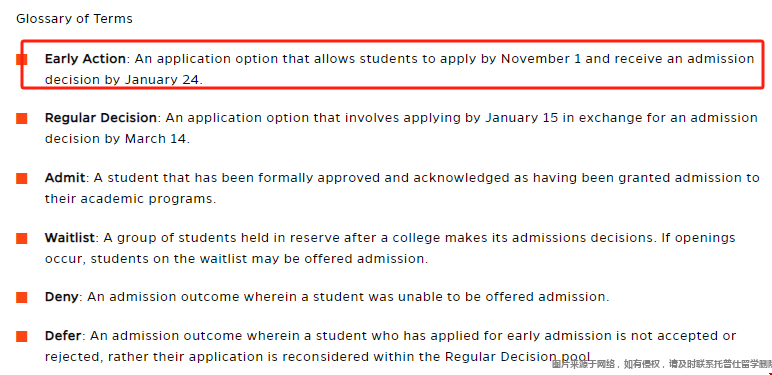The height and width of the screenshot is (375, 772).
Task: Click the bold Early Action term
Action: click(85, 59)
